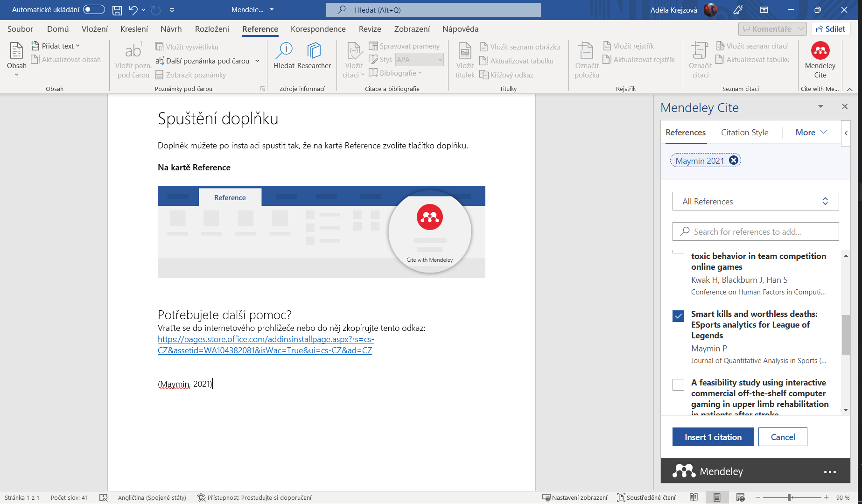Open the Obsah table of contents button
This screenshot has height=504, width=862.
pos(16,60)
